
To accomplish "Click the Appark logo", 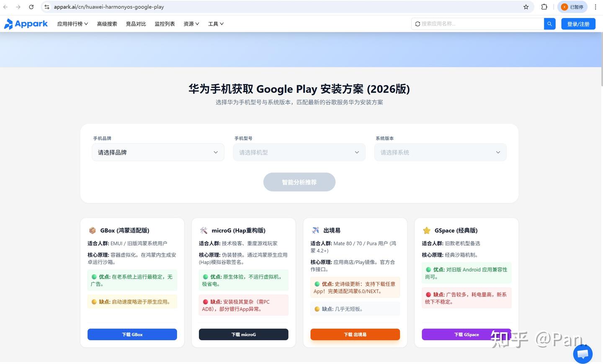I will coord(26,24).
